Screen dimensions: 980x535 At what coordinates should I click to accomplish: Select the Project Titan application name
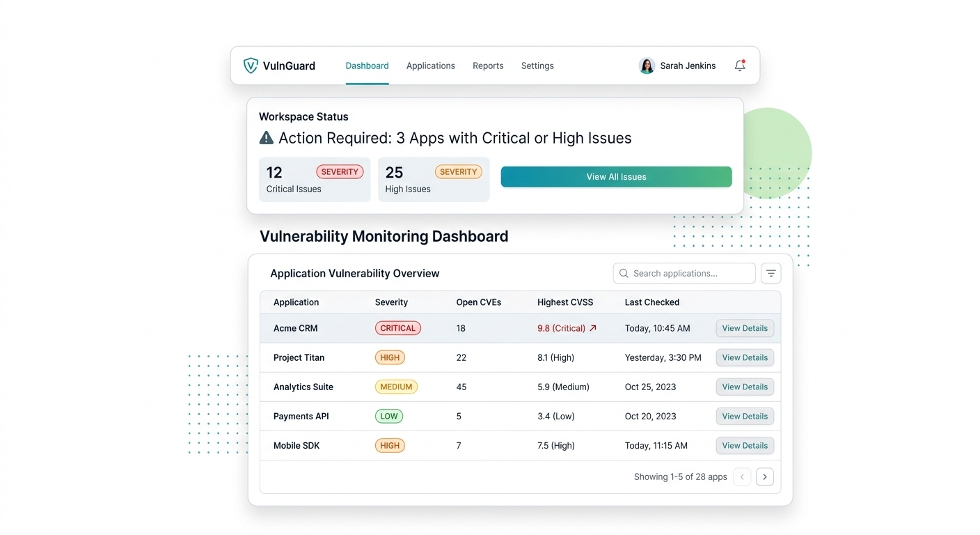coord(299,357)
